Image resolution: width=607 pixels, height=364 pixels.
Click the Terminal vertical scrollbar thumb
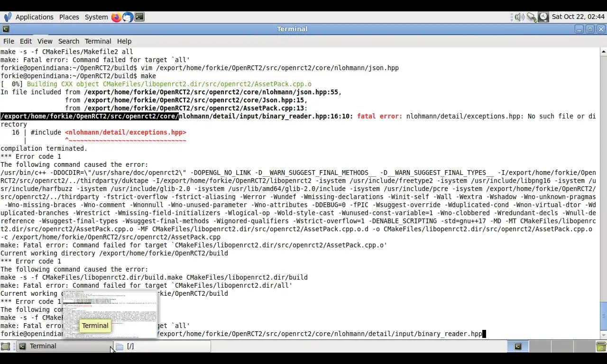(603, 316)
